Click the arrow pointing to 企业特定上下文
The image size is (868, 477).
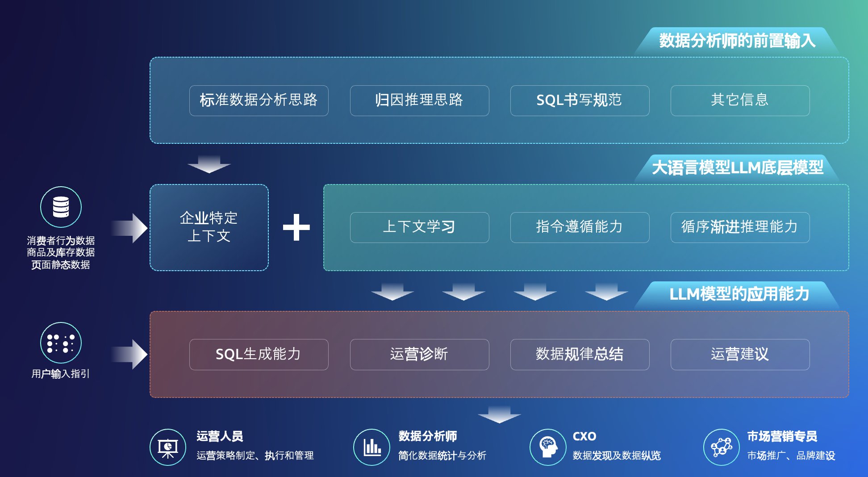point(129,228)
